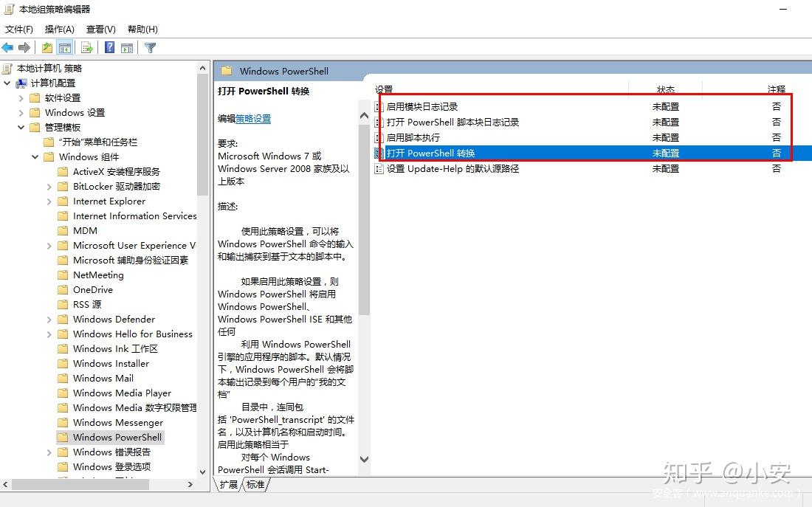Select ActiveX 安装程序服务 folder
This screenshot has width=812, height=507.
point(117,171)
